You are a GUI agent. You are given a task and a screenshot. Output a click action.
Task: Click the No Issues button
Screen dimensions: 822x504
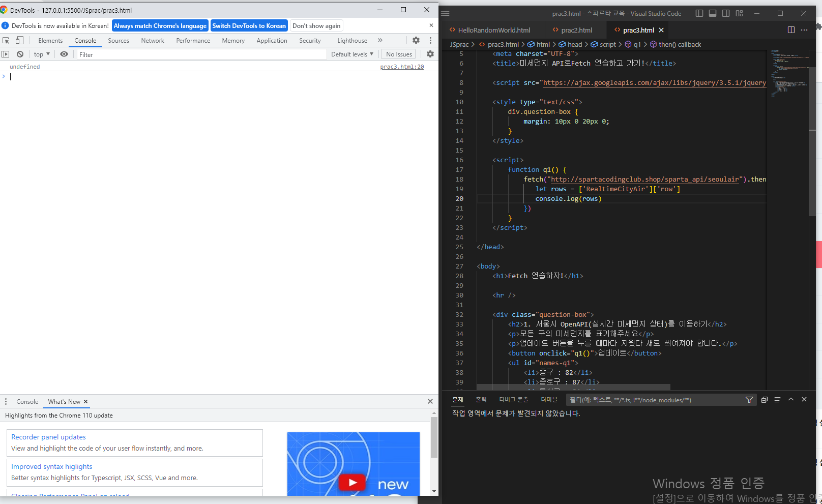click(x=399, y=54)
